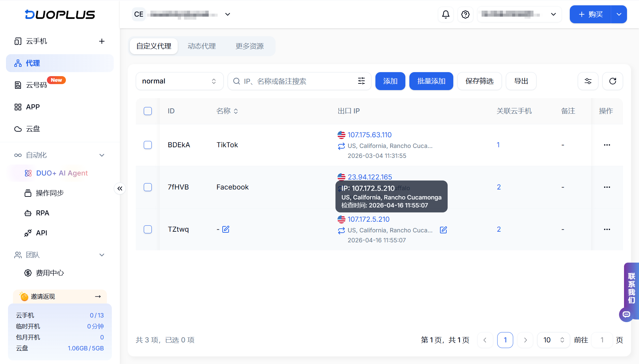Screen dimensions: 639x364
Task: Click the 添加 button
Action: [x=390, y=81]
